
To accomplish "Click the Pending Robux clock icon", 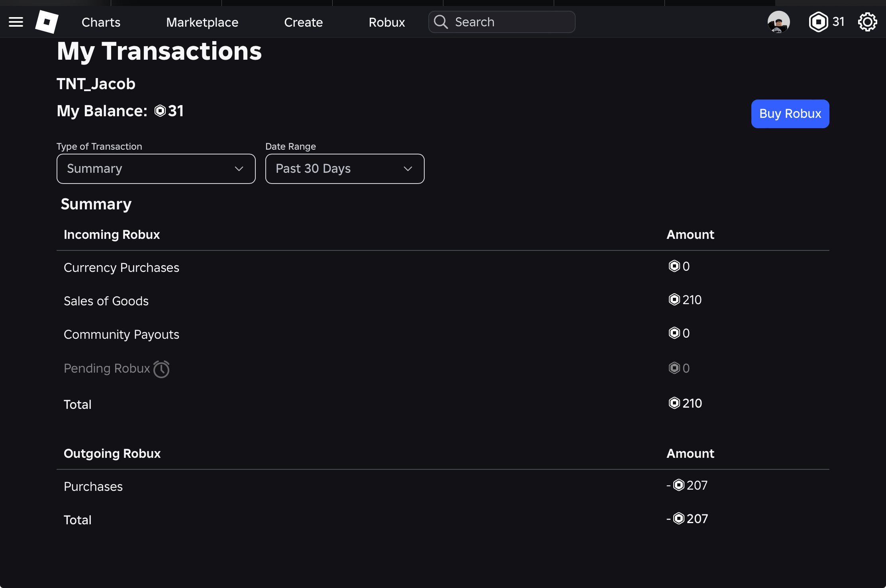I will tap(161, 369).
